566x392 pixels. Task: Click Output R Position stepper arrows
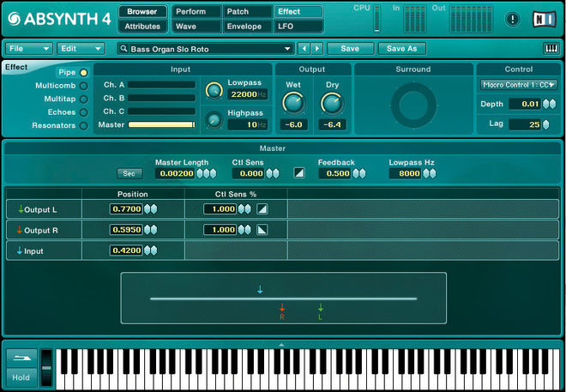click(x=151, y=230)
